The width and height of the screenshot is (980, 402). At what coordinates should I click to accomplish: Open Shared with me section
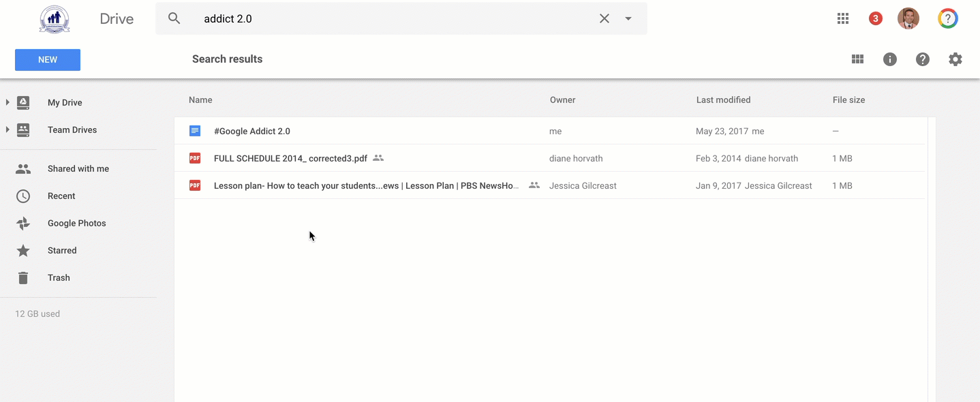78,169
